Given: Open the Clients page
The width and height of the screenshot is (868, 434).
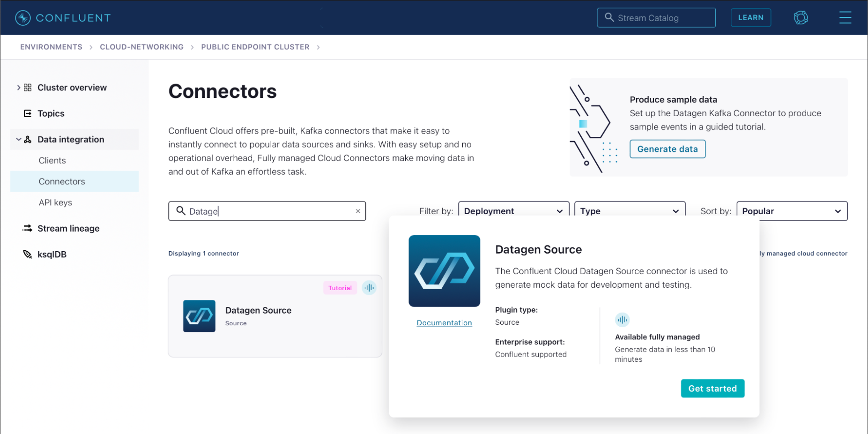Looking at the screenshot, I should coord(52,160).
